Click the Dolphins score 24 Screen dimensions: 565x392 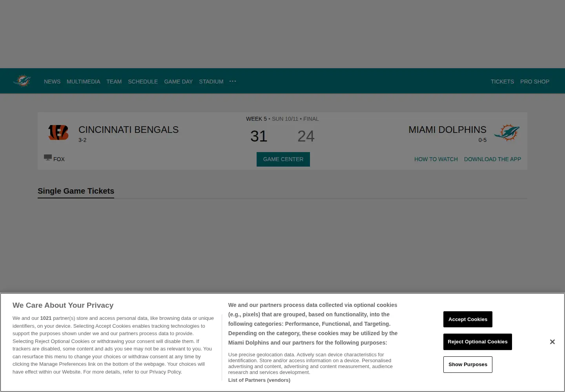(x=306, y=136)
